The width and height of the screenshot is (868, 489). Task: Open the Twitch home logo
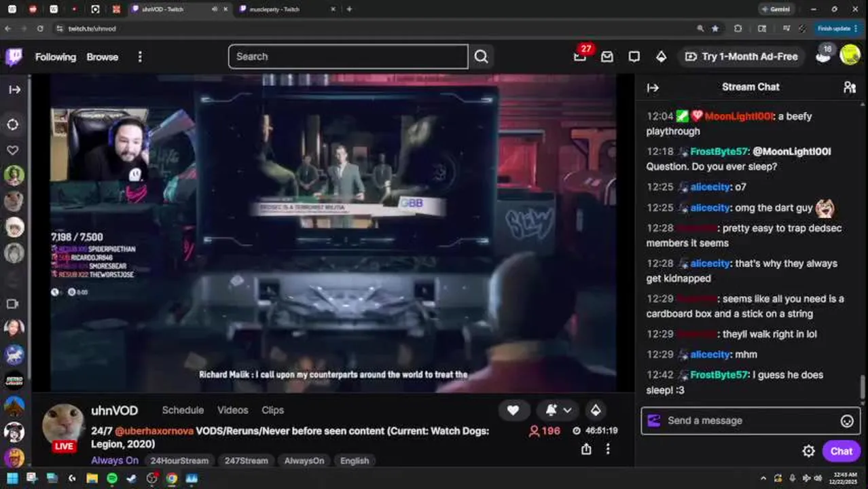click(14, 57)
